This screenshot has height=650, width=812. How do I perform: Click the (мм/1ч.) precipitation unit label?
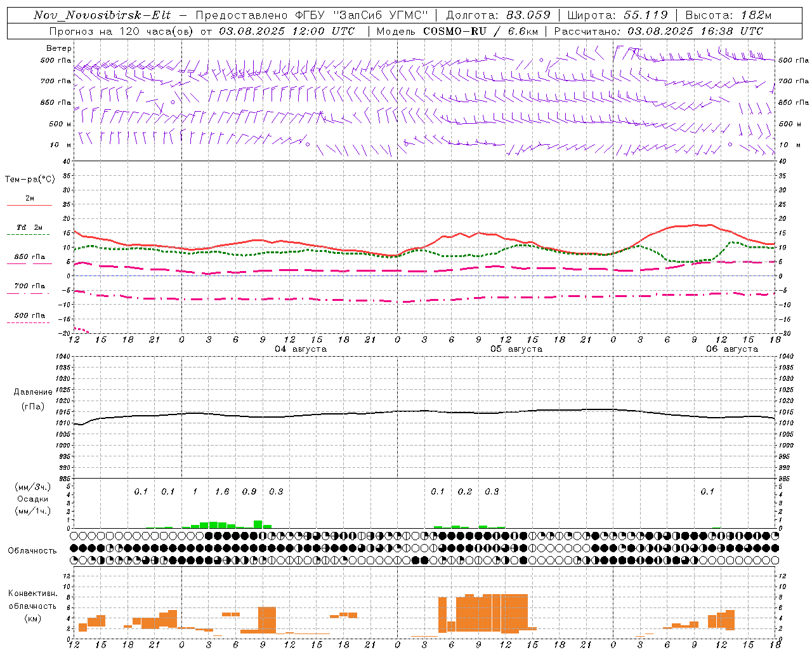(x=33, y=511)
